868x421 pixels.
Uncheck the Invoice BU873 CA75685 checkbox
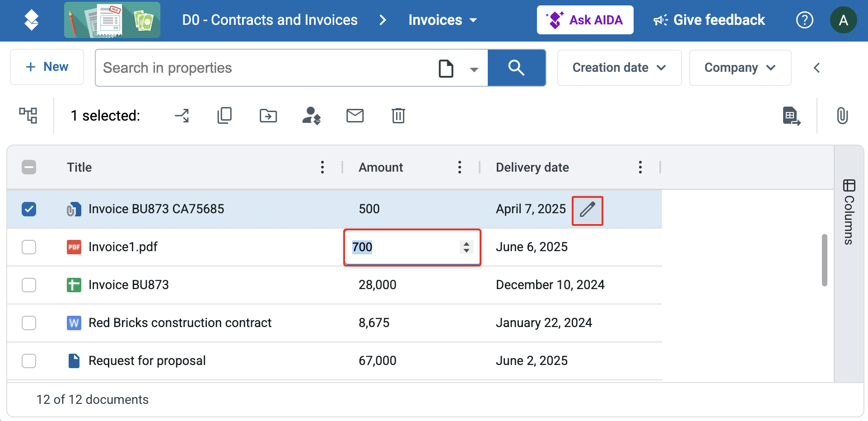(x=29, y=209)
